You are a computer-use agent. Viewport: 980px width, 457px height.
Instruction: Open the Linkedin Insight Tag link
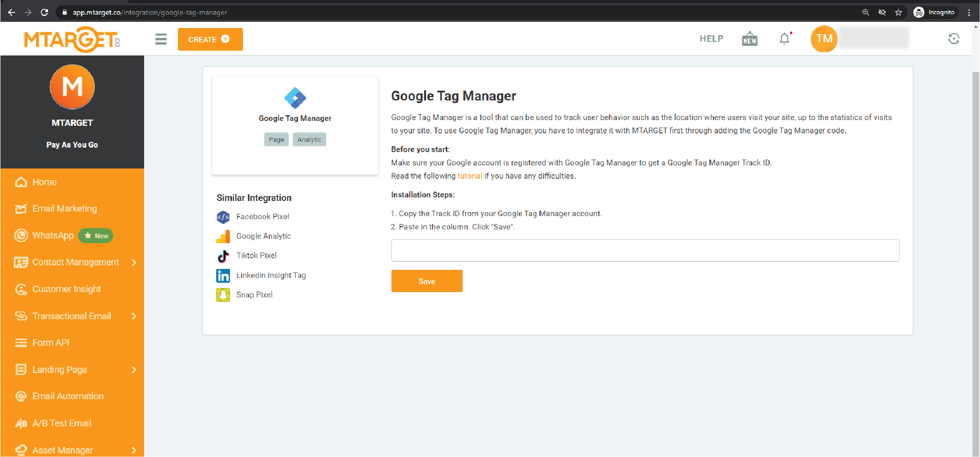click(x=271, y=275)
